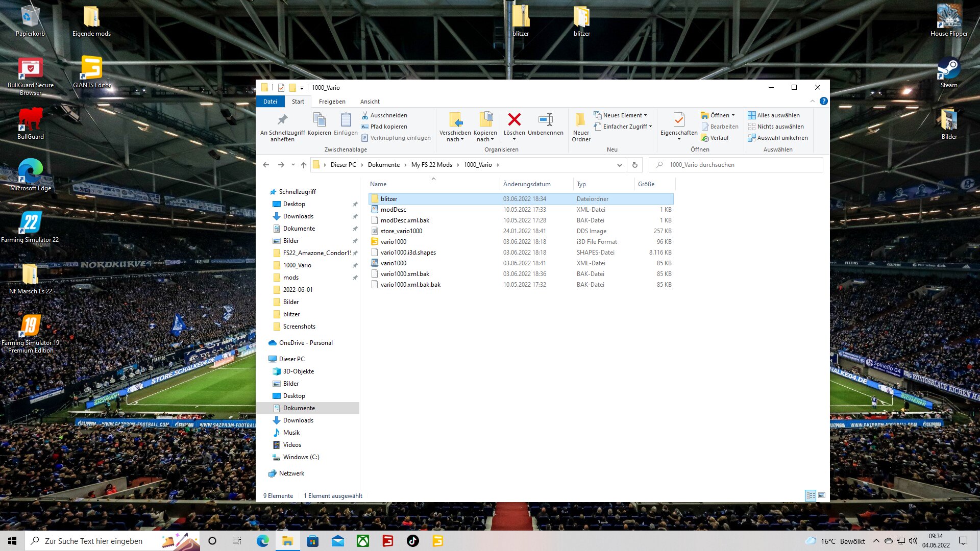Screen dimensions: 980x551
Task: Pin to quick access with An Schnellzugriff anheften
Action: 282,125
